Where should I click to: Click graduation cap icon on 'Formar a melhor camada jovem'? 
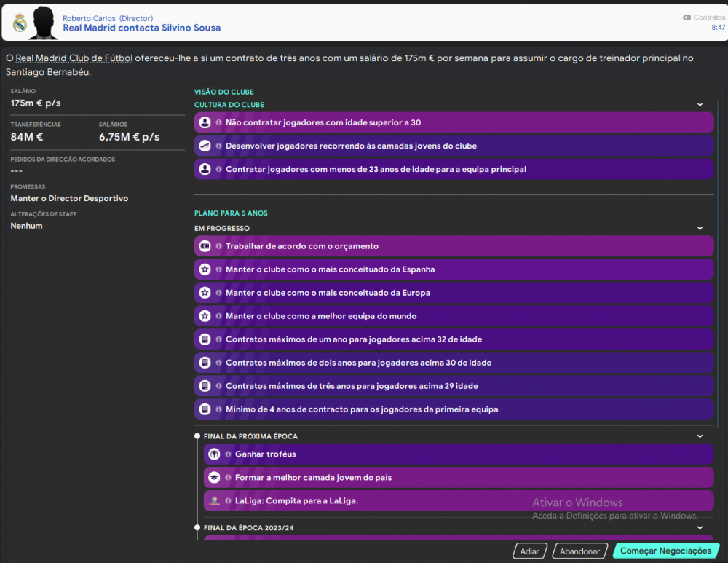(214, 478)
